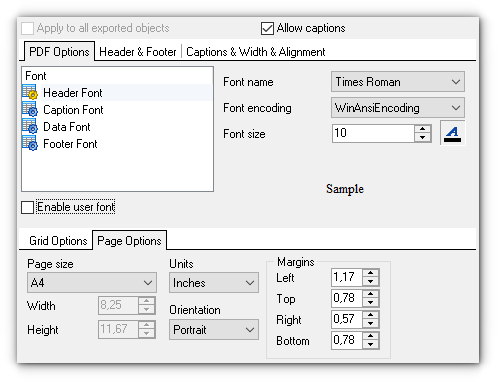Screen dimensions: 498x382
Task: Enable user font checkbox
Action: 27,207
